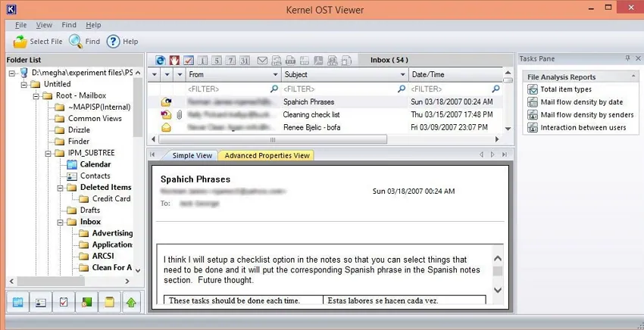Viewport: 644px width, 330px height.
Task: Select the 1-day calendar view icon
Action: 202,61
